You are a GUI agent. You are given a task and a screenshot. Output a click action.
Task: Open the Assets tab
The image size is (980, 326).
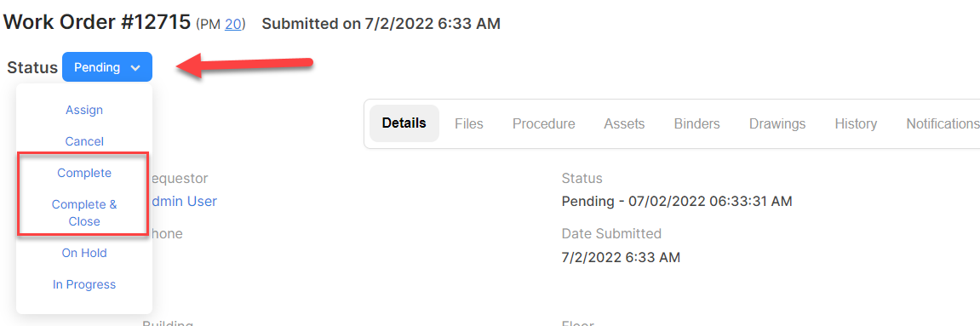tap(624, 123)
